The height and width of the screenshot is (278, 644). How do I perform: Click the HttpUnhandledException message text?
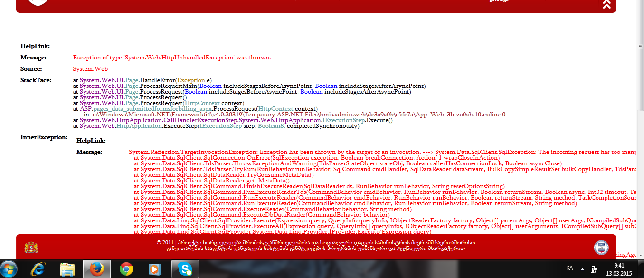[x=171, y=58]
